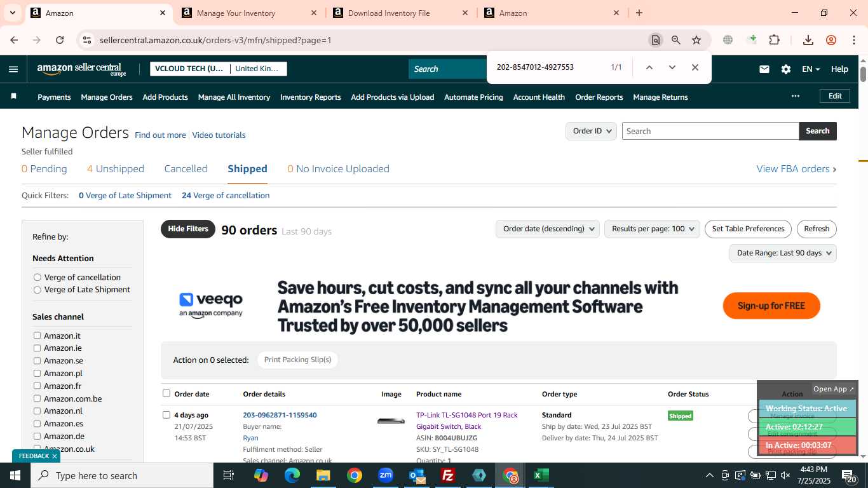Open Task View in taskbar

pos(229,475)
